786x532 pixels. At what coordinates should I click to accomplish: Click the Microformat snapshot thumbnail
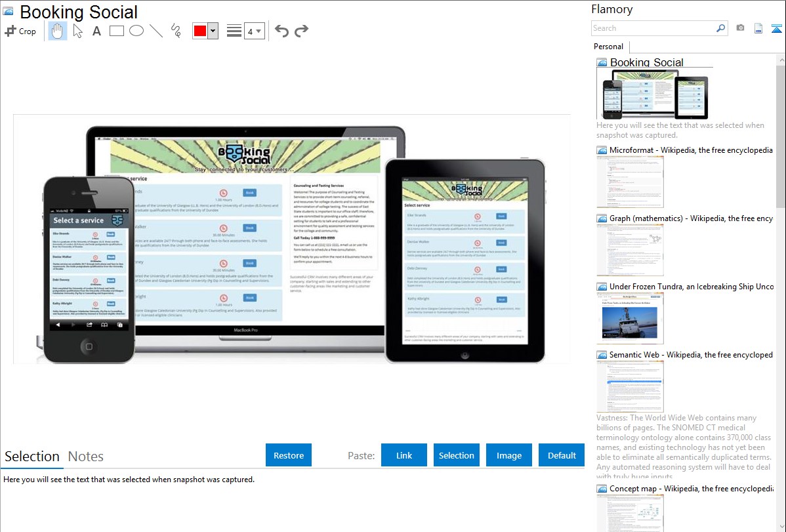[630, 182]
